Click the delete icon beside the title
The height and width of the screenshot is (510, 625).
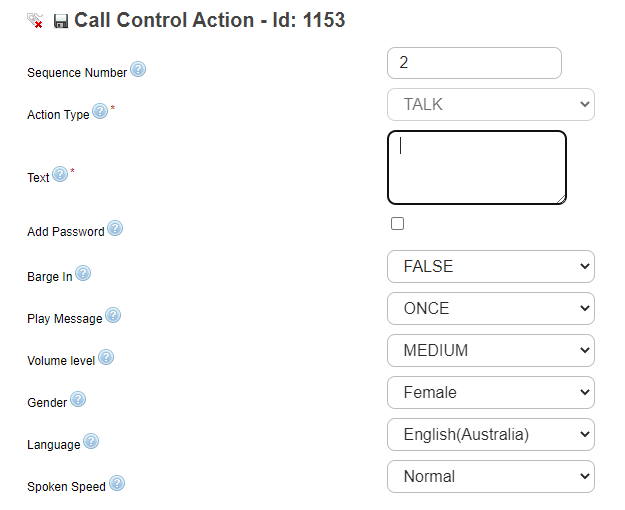click(35, 21)
